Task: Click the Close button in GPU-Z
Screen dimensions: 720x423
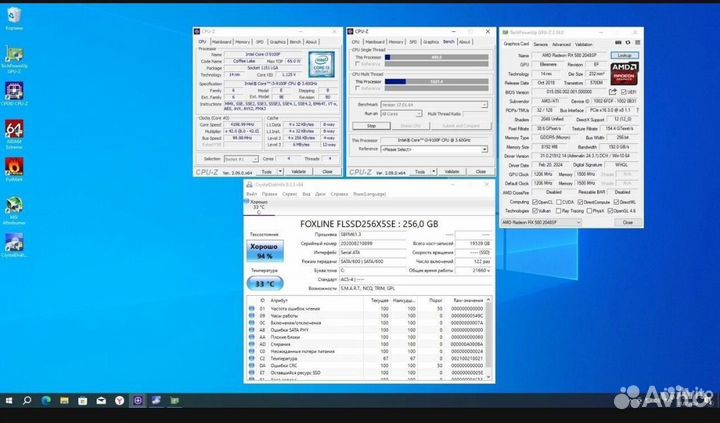Action: point(627,222)
